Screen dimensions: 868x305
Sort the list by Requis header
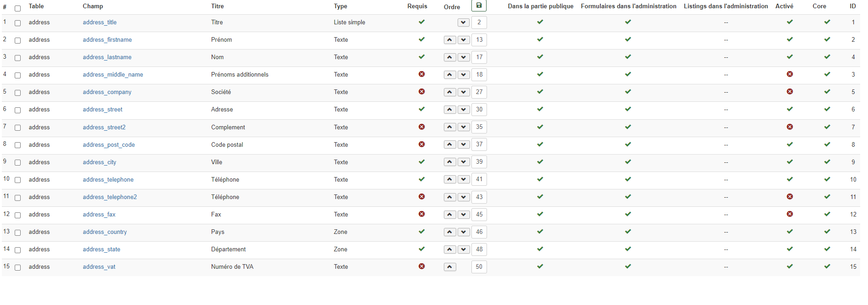point(417,6)
